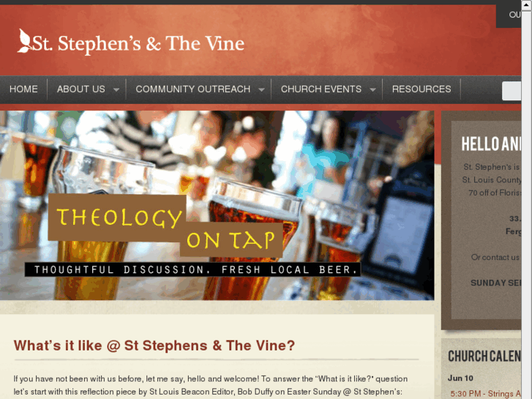Open the "What's it like @ St Stephens" heading
This screenshot has height=399, width=532.
(154, 346)
